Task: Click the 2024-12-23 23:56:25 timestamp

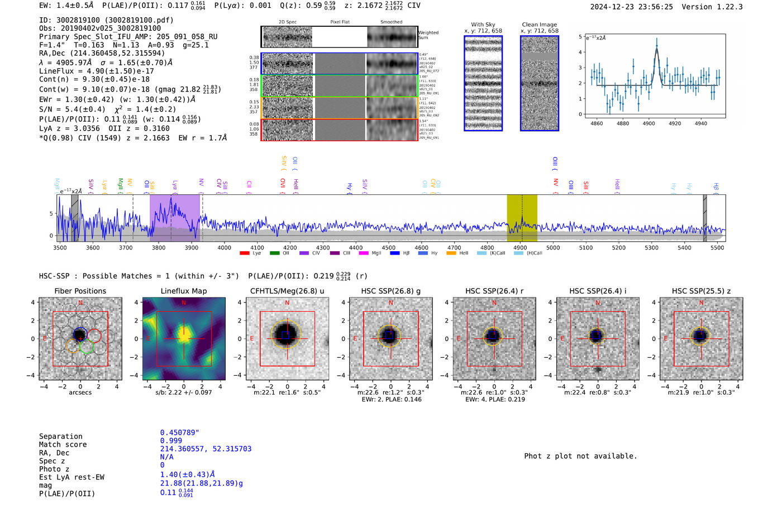Action: pos(632,7)
